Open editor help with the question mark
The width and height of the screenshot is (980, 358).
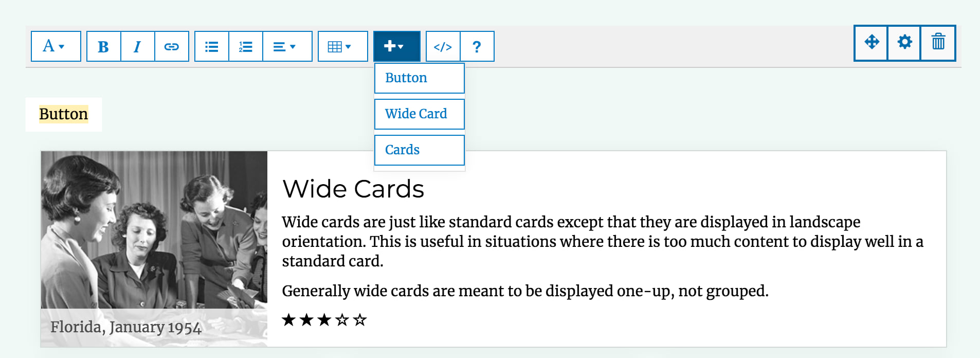[x=477, y=47]
